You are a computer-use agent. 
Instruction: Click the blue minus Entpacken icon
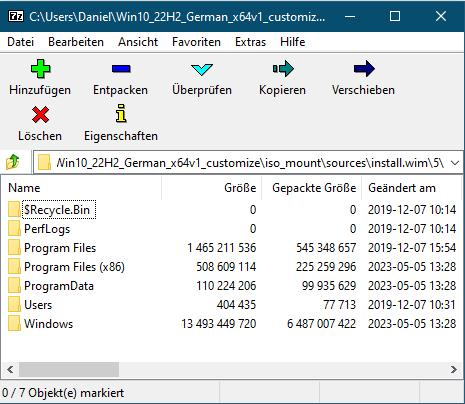point(121,69)
